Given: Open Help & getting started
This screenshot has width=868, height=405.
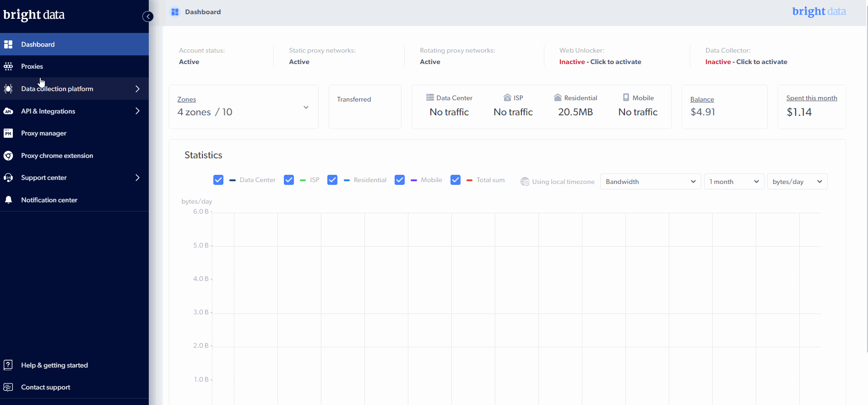Looking at the screenshot, I should tap(74, 365).
